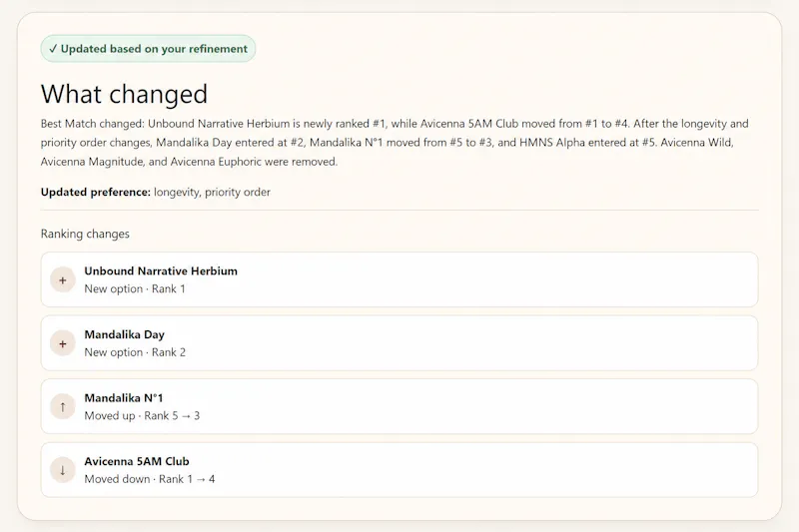Click 'New option · Rank 1' text
Image resolution: width=799 pixels, height=532 pixels.
tap(135, 288)
